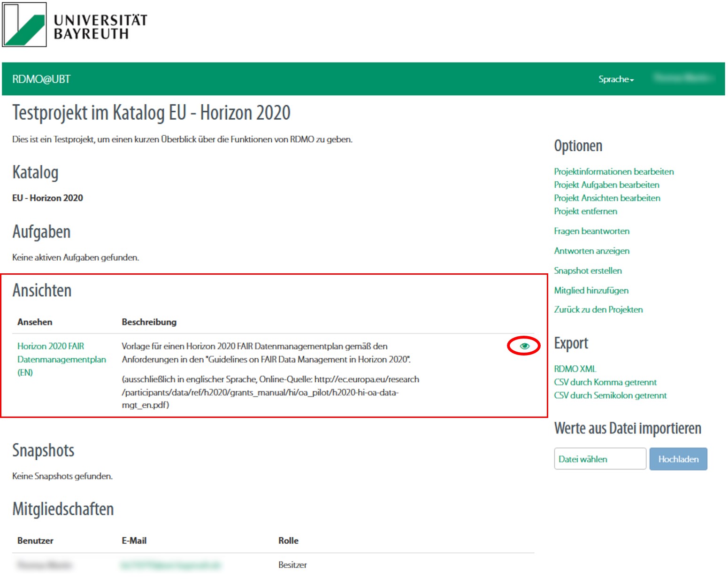Click the Beschreibung column header

point(149,322)
